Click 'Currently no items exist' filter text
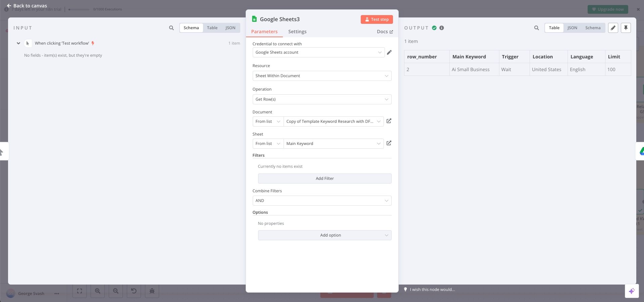 point(280,166)
